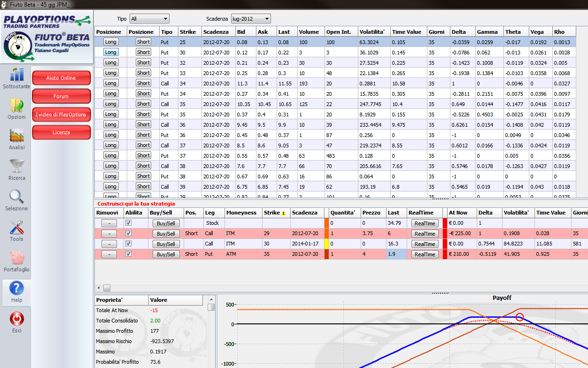Open the Tipo dropdown set to All

coord(149,19)
